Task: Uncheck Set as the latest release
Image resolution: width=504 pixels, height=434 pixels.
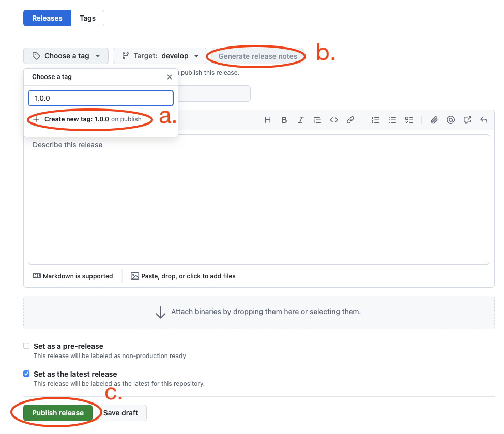Action: [x=26, y=374]
